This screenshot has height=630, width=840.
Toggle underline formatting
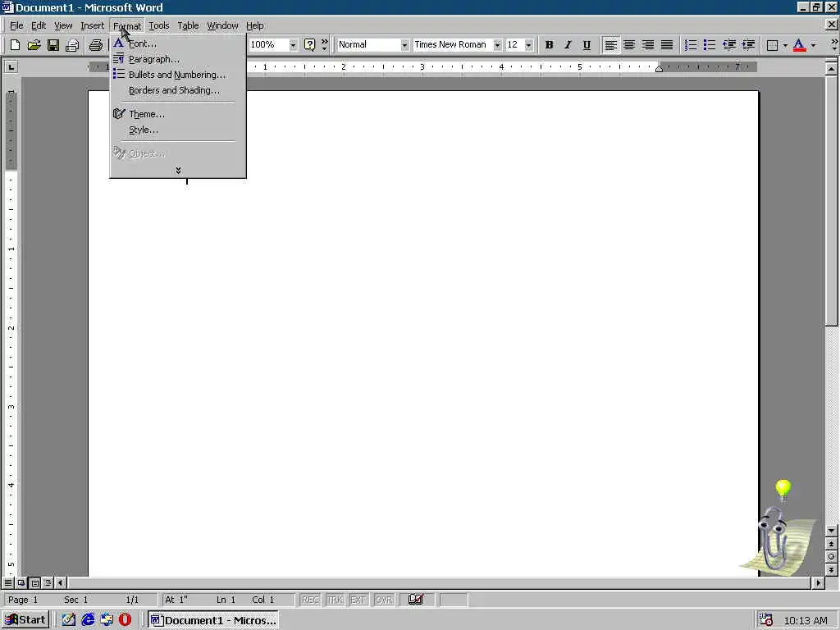(587, 45)
